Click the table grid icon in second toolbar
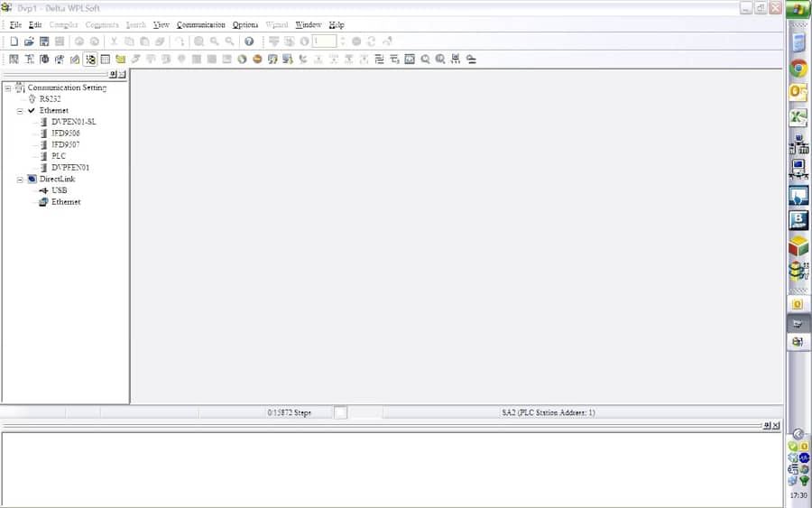This screenshot has height=508, width=812. (x=106, y=59)
